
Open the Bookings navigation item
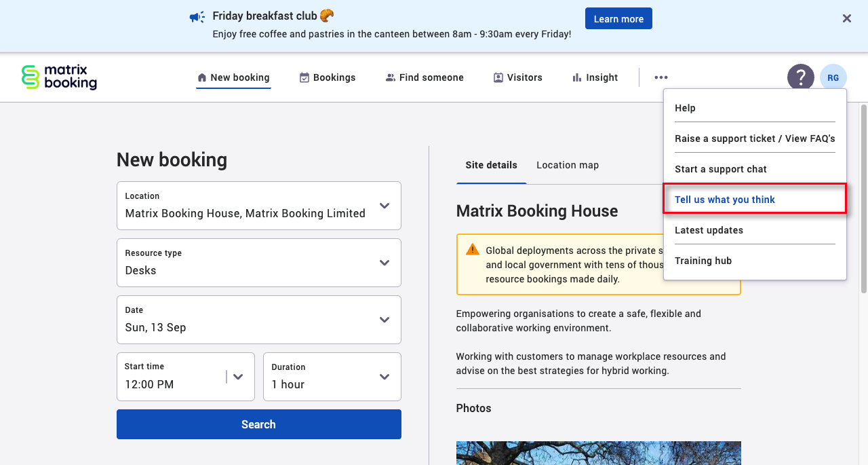[x=328, y=77]
